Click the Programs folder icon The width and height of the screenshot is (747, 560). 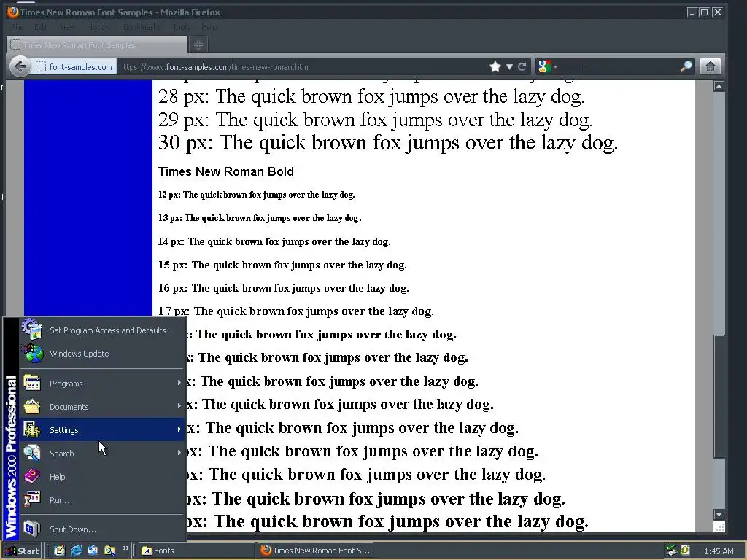[32, 383]
